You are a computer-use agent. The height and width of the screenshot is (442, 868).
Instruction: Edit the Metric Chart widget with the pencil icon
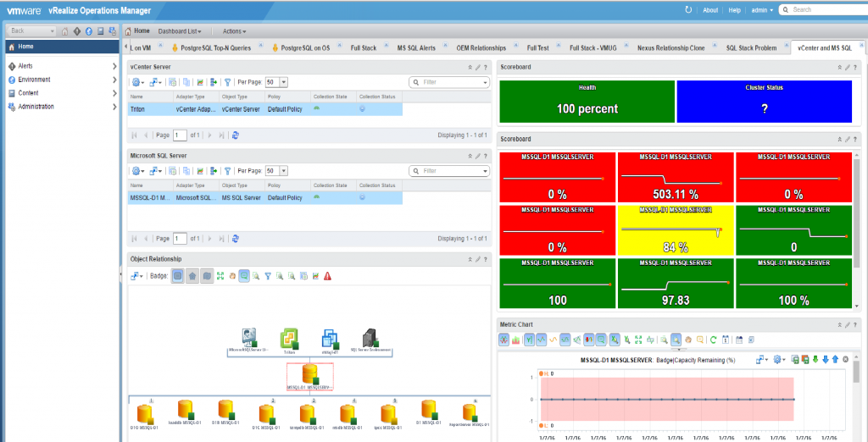(x=847, y=324)
